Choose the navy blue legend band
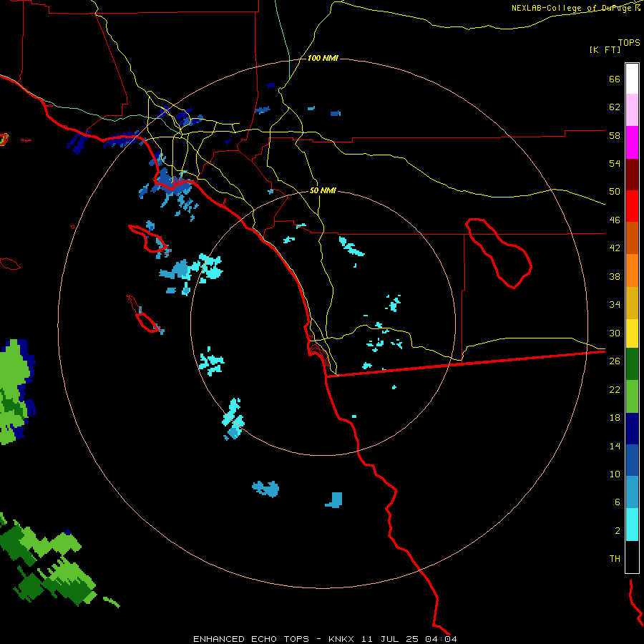Viewport: 644px width, 644px height. [632, 429]
